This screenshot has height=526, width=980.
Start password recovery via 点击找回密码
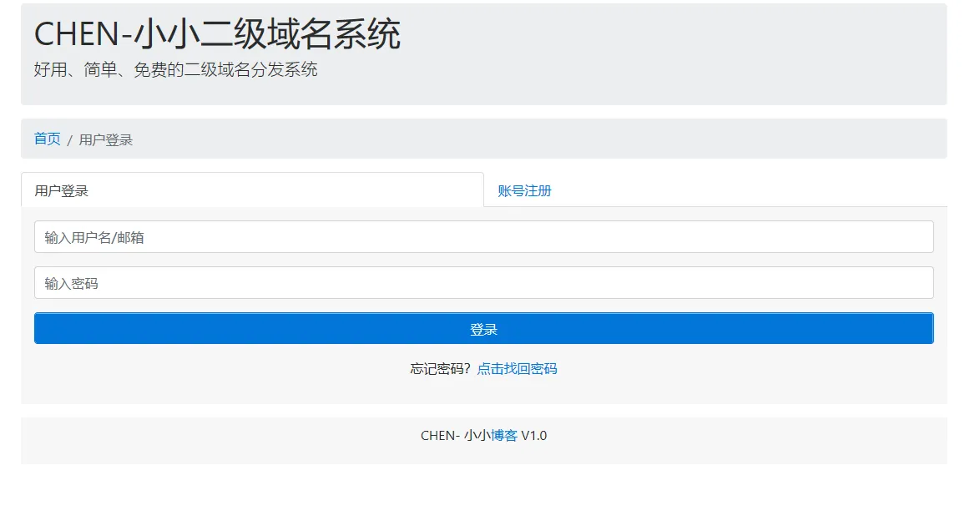coord(517,368)
